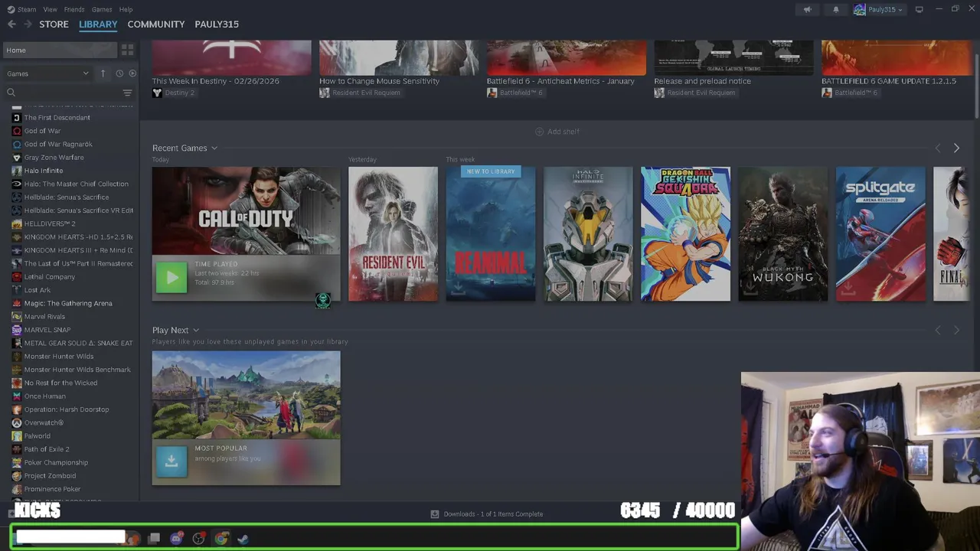
Task: Install the Most Popular Play Next game
Action: (171, 461)
